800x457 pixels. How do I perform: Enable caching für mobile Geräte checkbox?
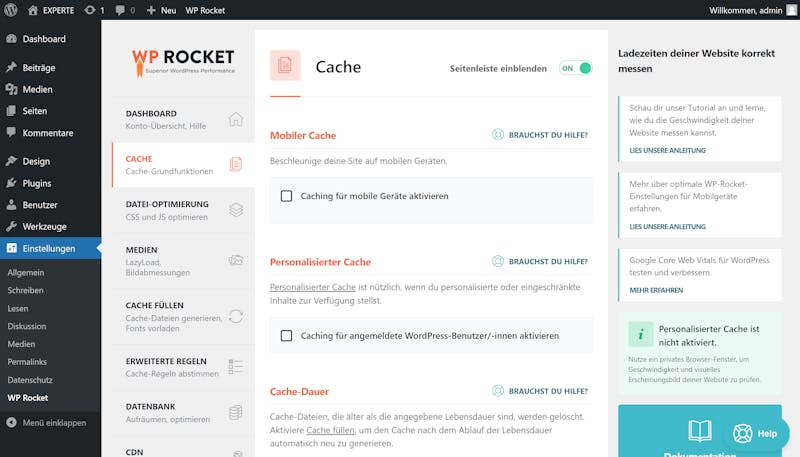coord(286,196)
